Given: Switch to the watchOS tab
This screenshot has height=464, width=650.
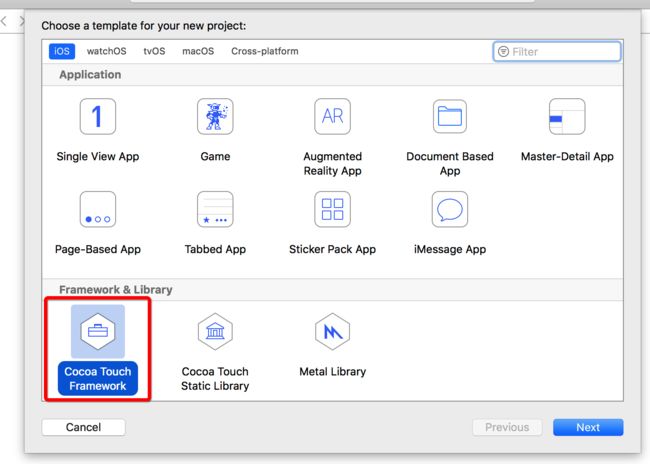Looking at the screenshot, I should pos(107,51).
